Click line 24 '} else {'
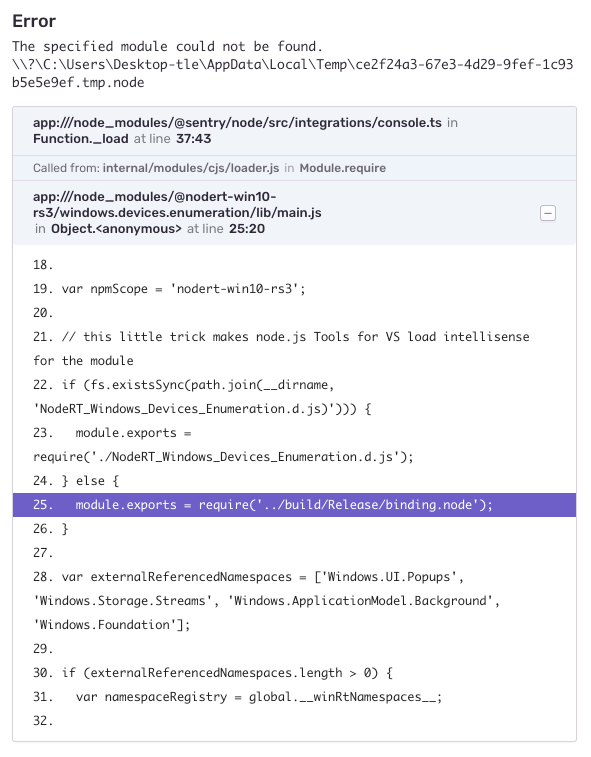591x757 pixels. [76, 481]
